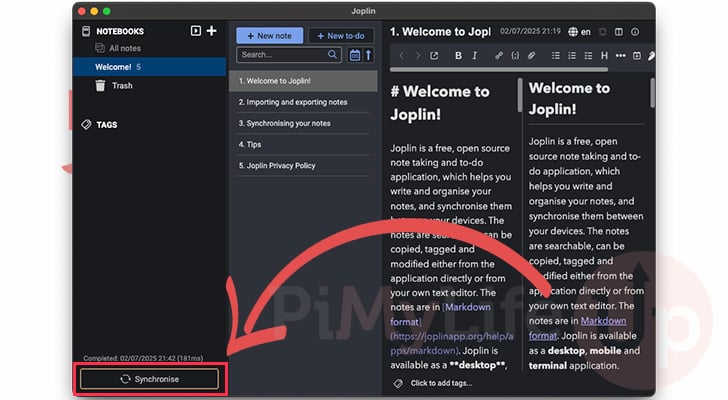Click the note date '02/07/2025 21:19'
Viewport: 728px width, 400px height.
coord(530,31)
